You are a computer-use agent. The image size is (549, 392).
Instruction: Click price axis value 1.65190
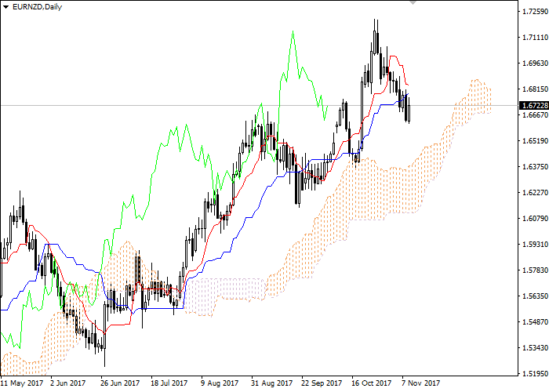(535, 141)
